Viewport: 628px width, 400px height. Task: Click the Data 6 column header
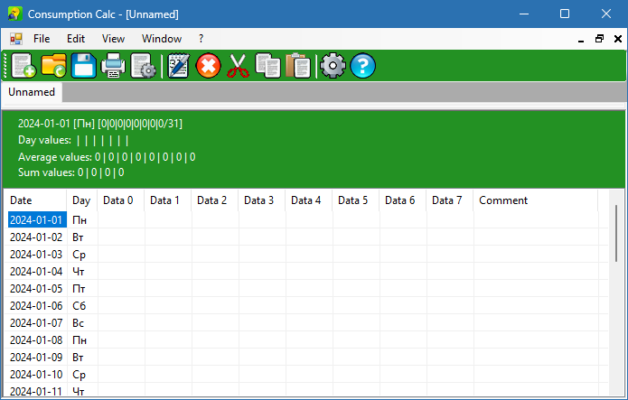(403, 200)
